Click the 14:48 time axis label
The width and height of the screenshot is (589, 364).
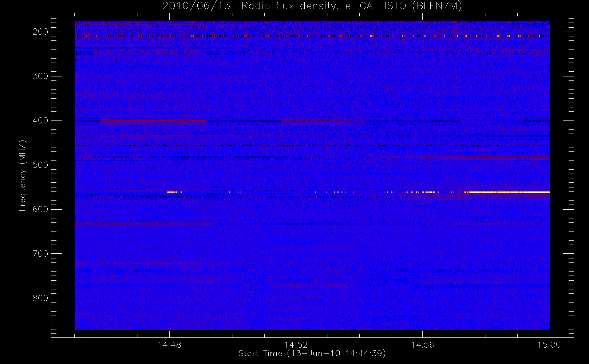tap(169, 344)
